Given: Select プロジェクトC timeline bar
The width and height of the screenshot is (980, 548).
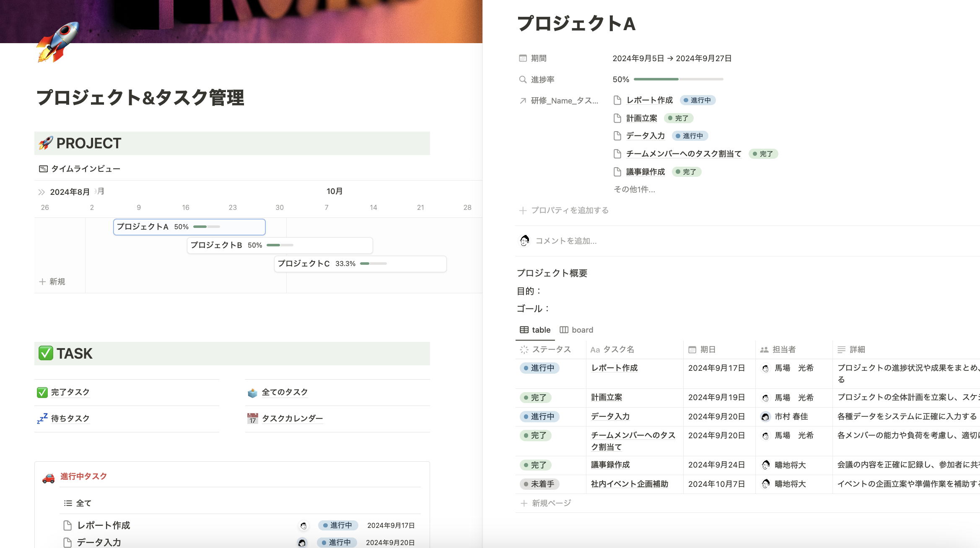Looking at the screenshot, I should click(x=360, y=264).
